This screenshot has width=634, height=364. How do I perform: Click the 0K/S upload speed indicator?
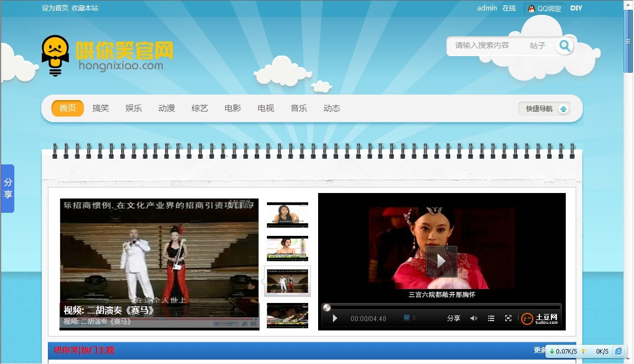595,351
